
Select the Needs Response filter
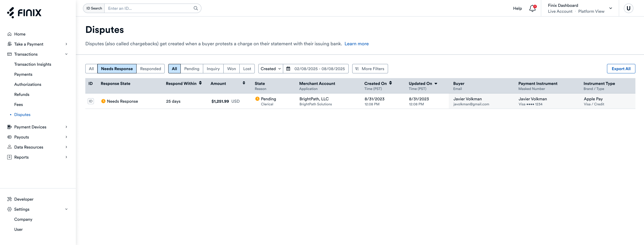tap(117, 69)
